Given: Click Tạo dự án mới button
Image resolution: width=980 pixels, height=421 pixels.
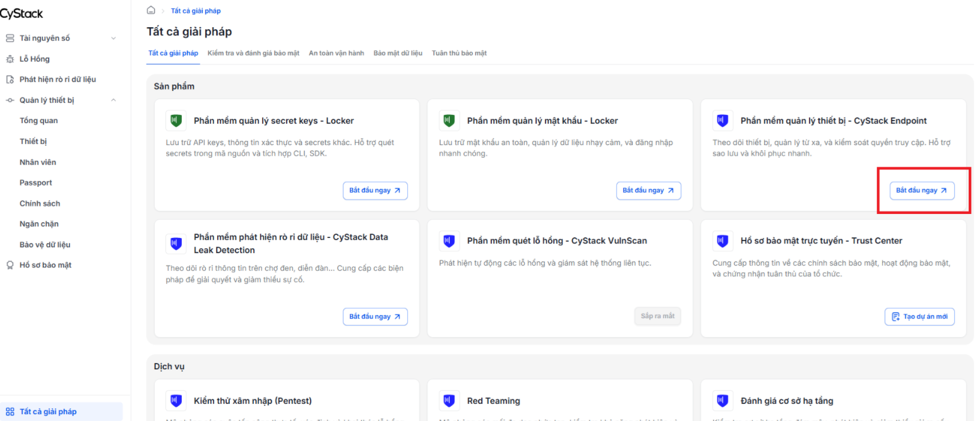Looking at the screenshot, I should point(919,317).
